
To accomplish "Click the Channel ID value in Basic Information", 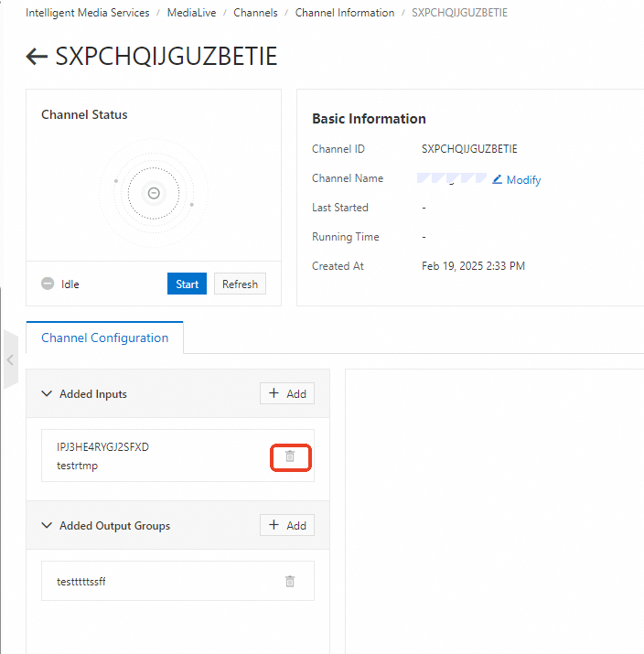I will pyautogui.click(x=469, y=149).
